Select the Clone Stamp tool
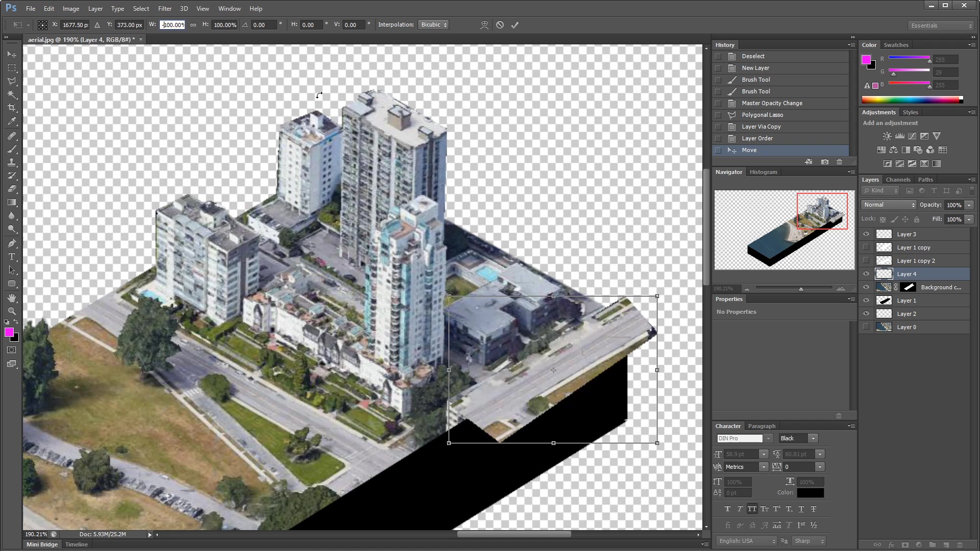This screenshot has width=980, height=551. tap(12, 162)
